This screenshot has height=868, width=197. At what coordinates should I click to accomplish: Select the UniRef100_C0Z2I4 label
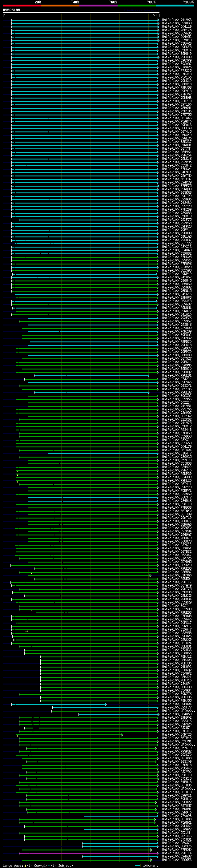click(176, 403)
